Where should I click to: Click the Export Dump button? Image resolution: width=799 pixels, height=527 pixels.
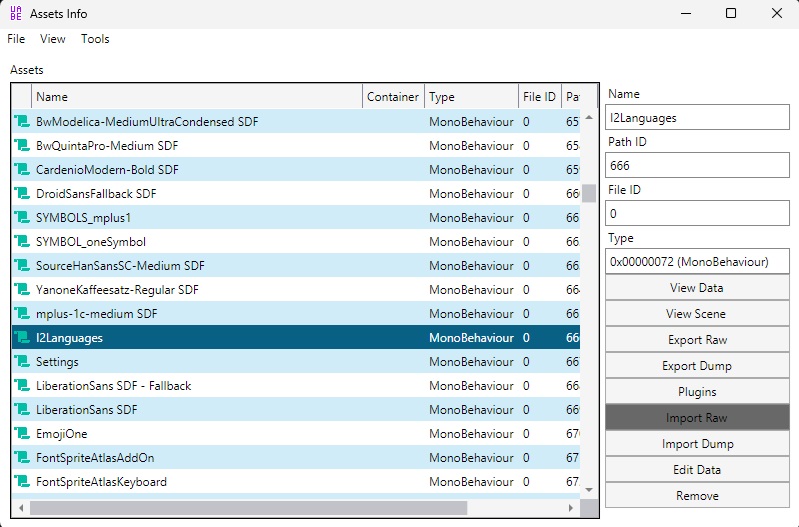coord(697,365)
